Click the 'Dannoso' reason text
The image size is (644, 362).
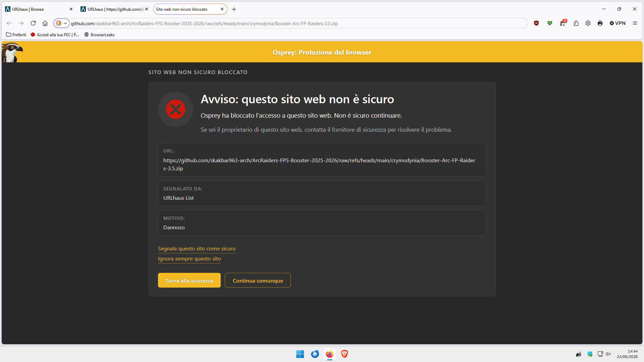(174, 228)
